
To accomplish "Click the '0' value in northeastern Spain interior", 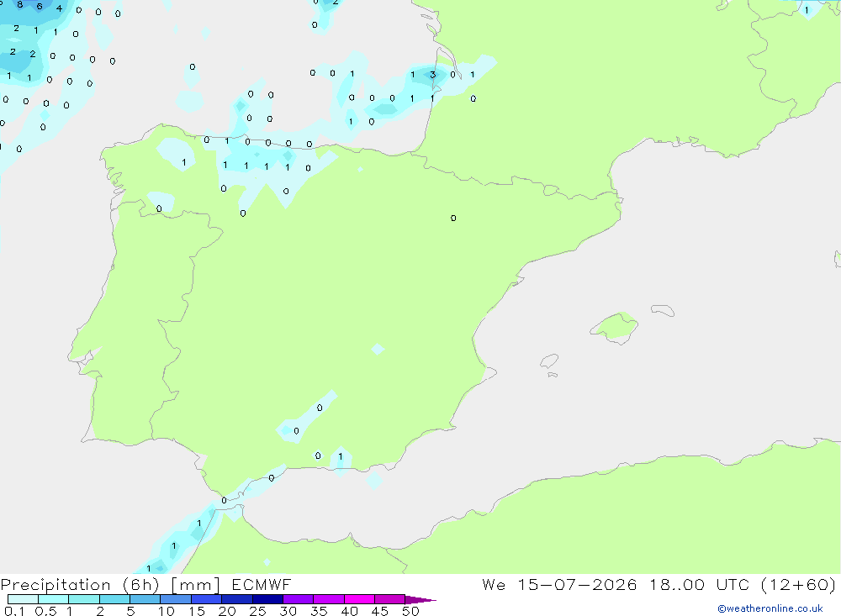I will [x=453, y=218].
